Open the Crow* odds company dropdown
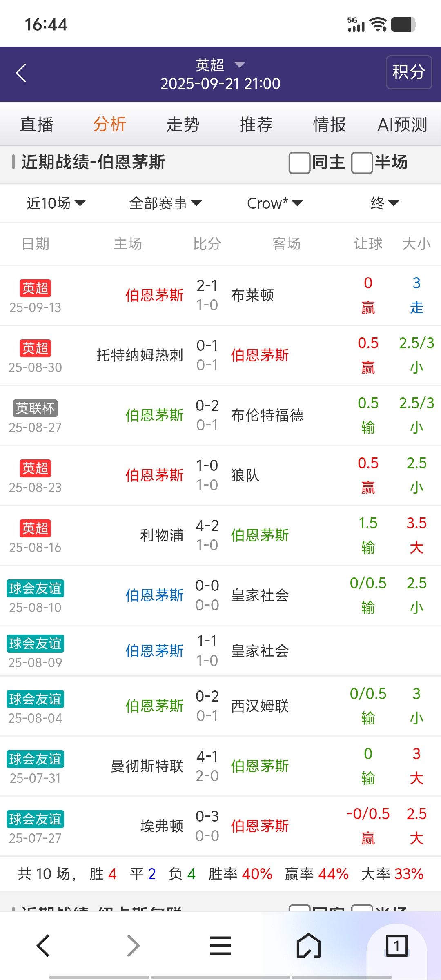This screenshot has width=441, height=980. pyautogui.click(x=275, y=203)
